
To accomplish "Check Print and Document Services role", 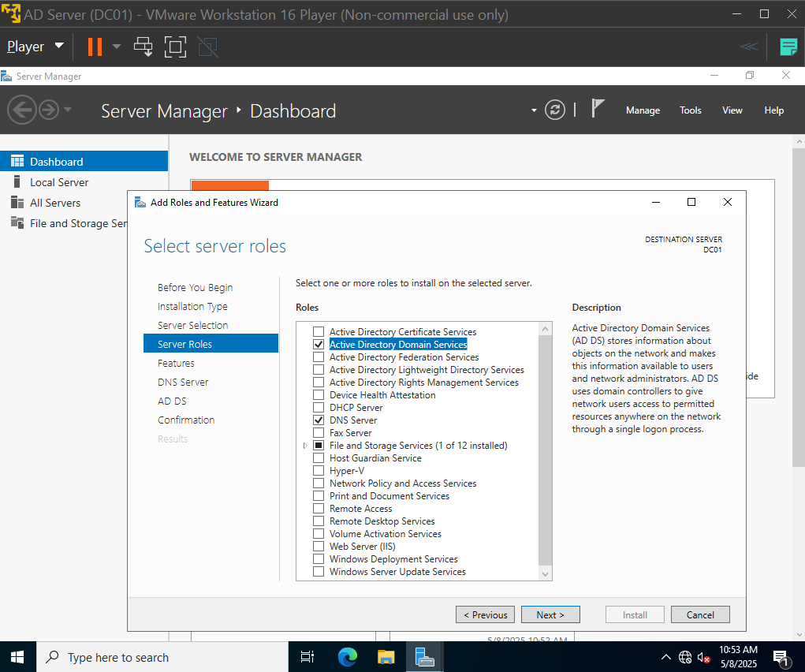I will tap(319, 496).
